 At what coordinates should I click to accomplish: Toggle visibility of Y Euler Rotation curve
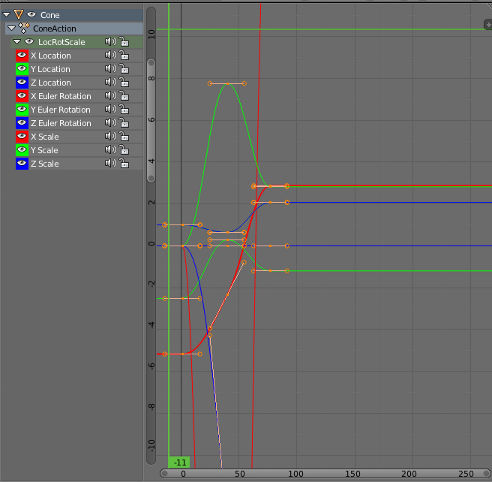pos(22,109)
